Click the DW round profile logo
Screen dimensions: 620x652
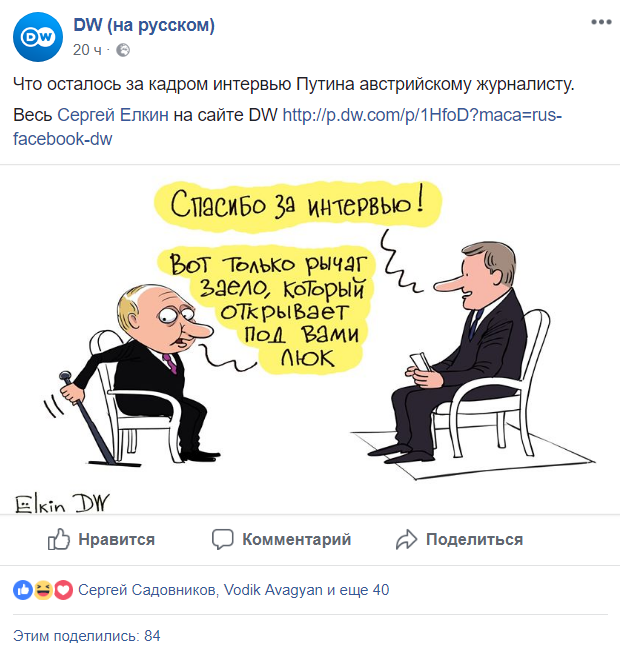point(38,37)
